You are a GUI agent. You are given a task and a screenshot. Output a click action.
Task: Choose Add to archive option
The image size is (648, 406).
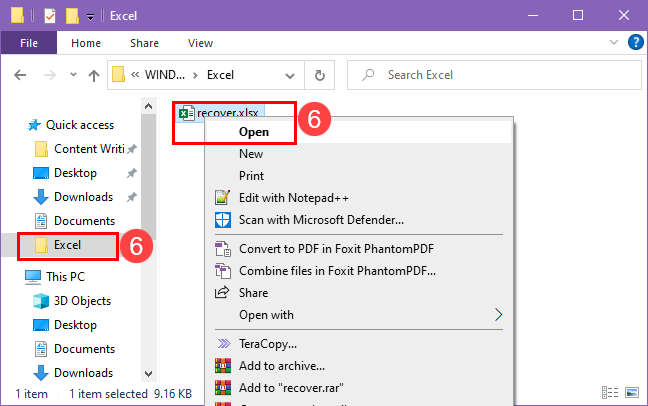359,365
